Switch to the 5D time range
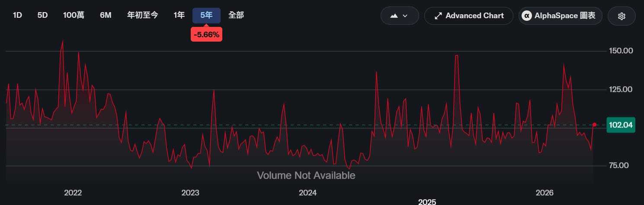Screen dimensions: 644x205 (42, 15)
